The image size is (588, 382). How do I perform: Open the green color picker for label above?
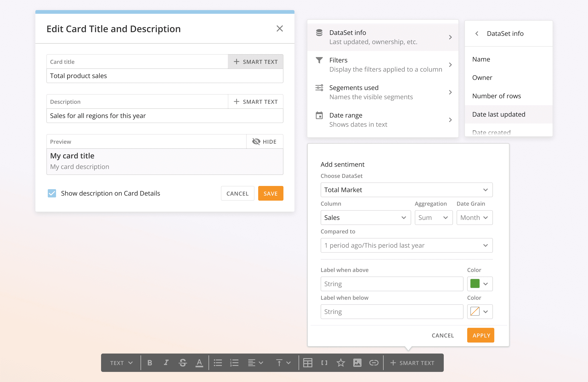[x=480, y=284]
